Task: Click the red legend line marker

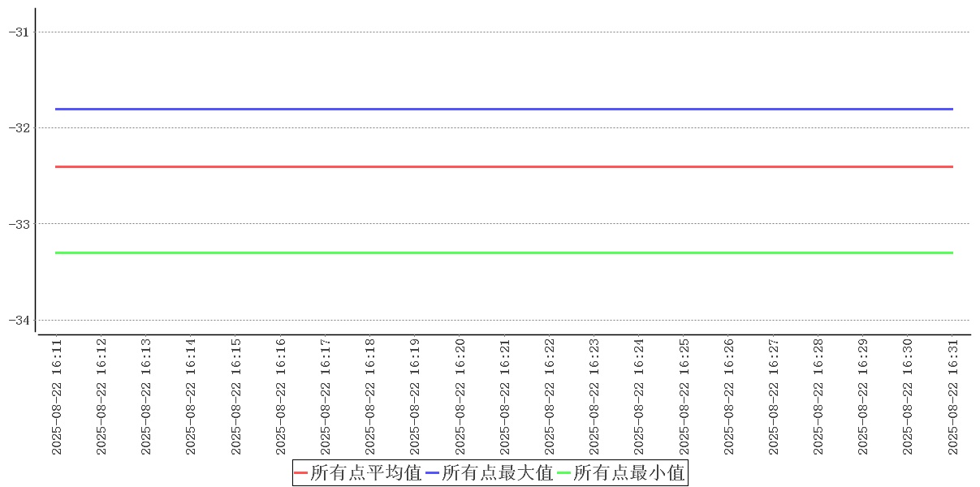Action: (301, 472)
